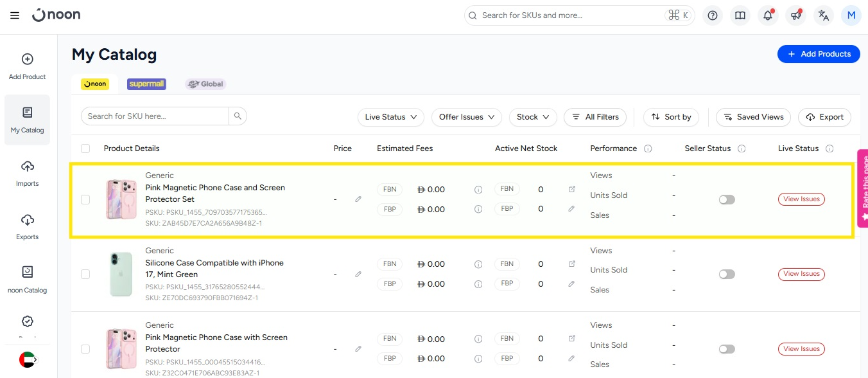Select the checkbox for all products in header
This screenshot has width=868, height=378.
85,148
